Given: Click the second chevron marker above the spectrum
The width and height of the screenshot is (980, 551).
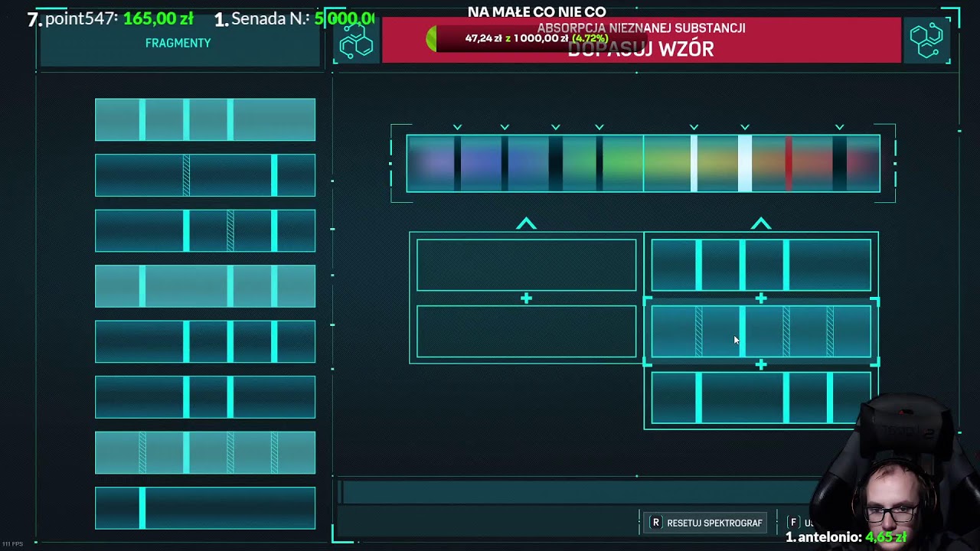Looking at the screenshot, I should click(505, 127).
